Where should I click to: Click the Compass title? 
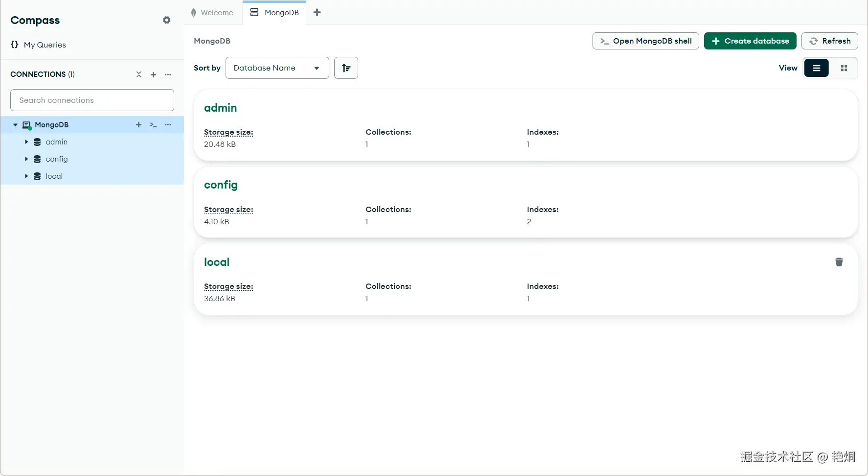tap(35, 20)
